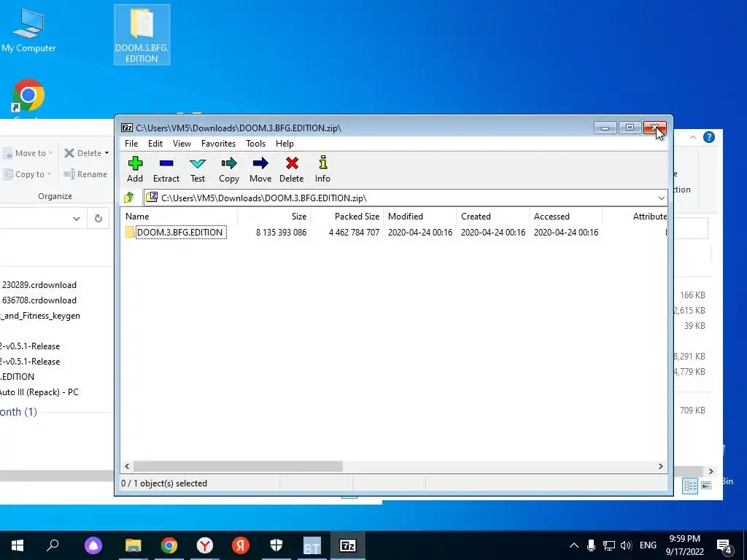Select the _and_Fitness_keygen file in Explorer

point(41,316)
